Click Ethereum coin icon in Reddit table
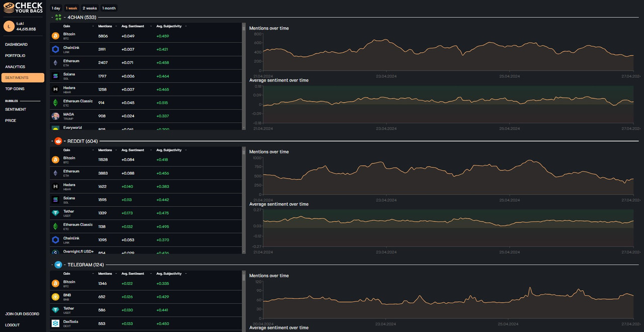Screen dimensions: 644x332 [55, 173]
